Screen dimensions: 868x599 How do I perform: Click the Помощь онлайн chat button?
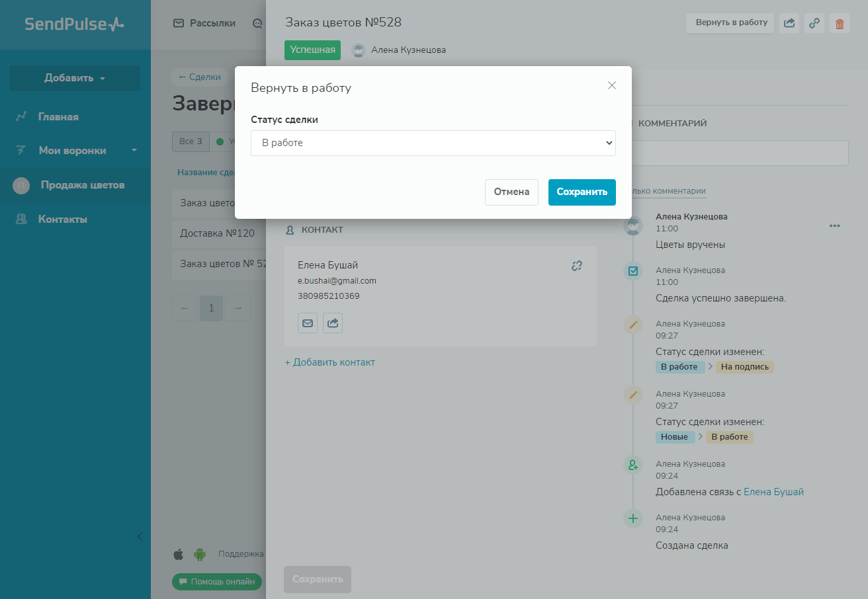(217, 582)
